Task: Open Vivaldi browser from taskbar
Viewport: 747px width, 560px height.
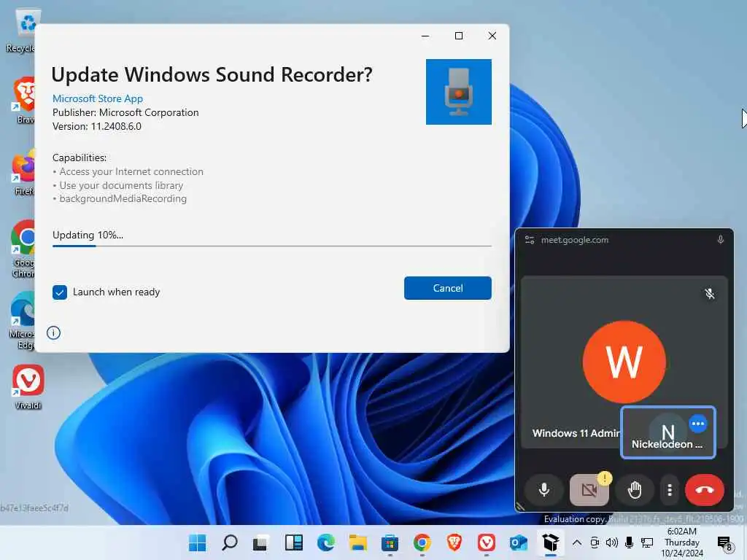Action: tap(486, 542)
